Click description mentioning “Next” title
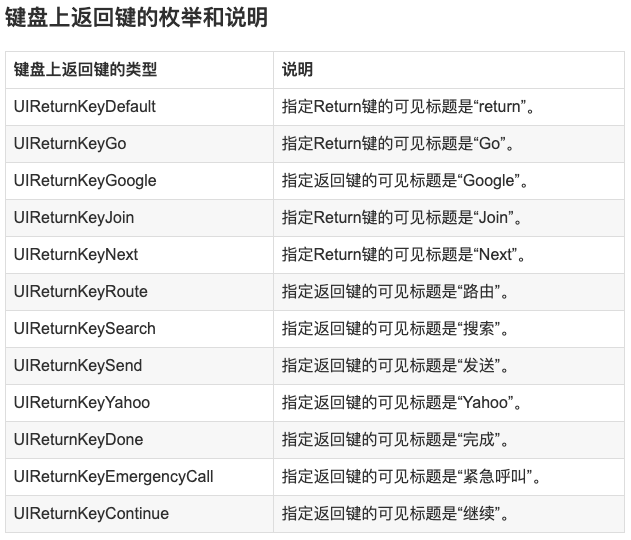Viewport: 631px width, 540px height. 449,255
